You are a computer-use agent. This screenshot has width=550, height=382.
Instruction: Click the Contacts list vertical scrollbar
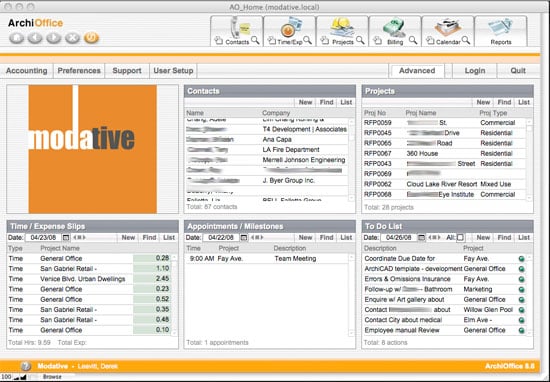click(x=351, y=160)
